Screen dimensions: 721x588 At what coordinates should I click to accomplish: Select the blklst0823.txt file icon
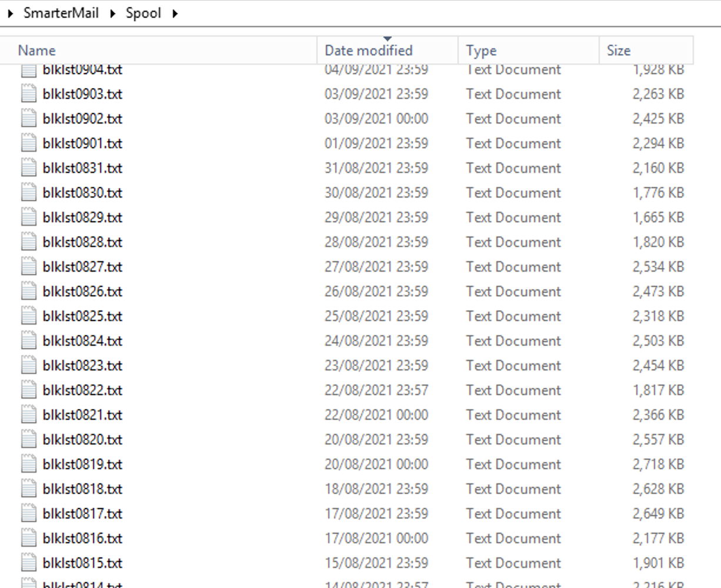coord(29,366)
